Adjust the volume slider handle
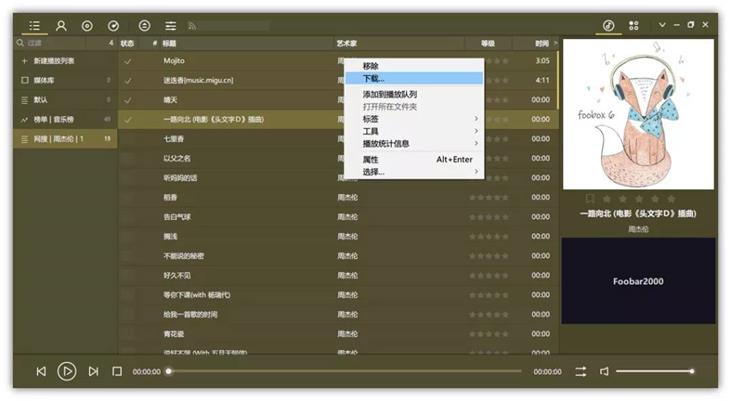The width and height of the screenshot is (731, 401). click(x=692, y=371)
